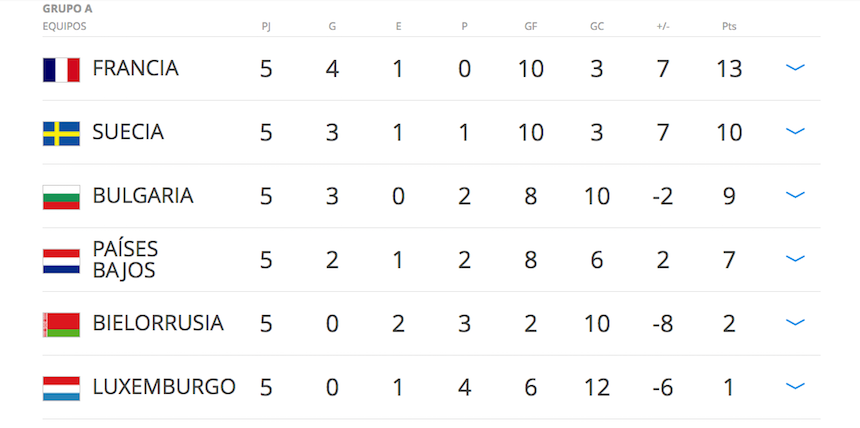Click the Bulgaria flag icon

[61, 197]
